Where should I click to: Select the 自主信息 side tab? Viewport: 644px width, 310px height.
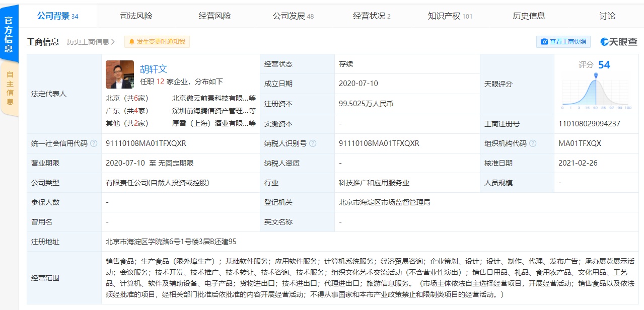[x=10, y=88]
